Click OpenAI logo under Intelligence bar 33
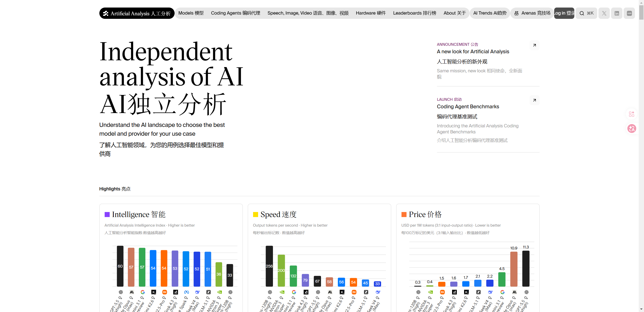Image resolution: width=644 pixels, height=312 pixels. [230, 292]
